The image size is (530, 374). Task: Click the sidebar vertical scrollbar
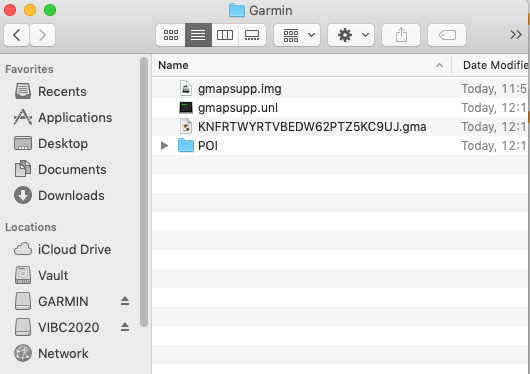click(x=144, y=191)
